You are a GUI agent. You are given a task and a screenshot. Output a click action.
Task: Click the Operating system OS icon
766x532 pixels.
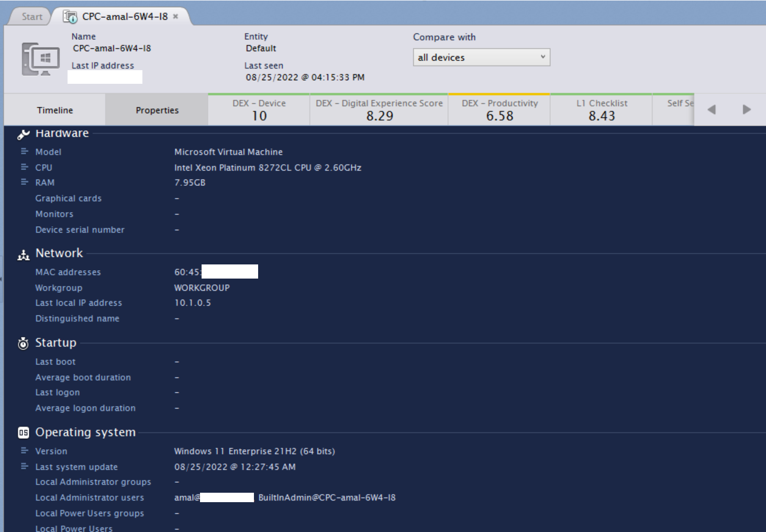(x=23, y=433)
